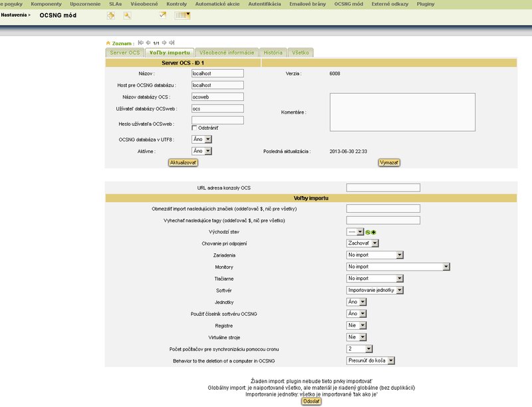Screen dimensions: 532x407
Task: Open the Softvér import dropdown
Action: [x=375, y=291]
